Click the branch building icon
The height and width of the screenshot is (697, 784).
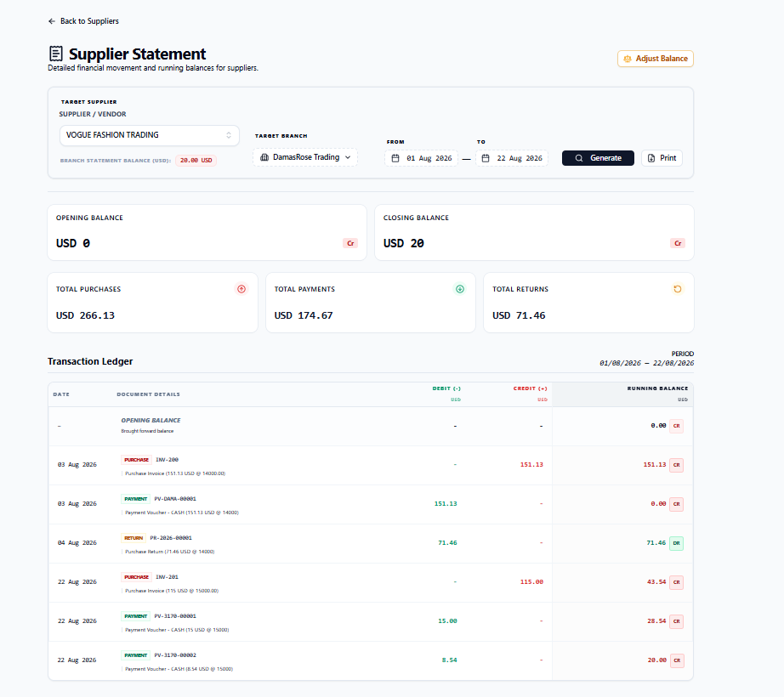pyautogui.click(x=264, y=157)
